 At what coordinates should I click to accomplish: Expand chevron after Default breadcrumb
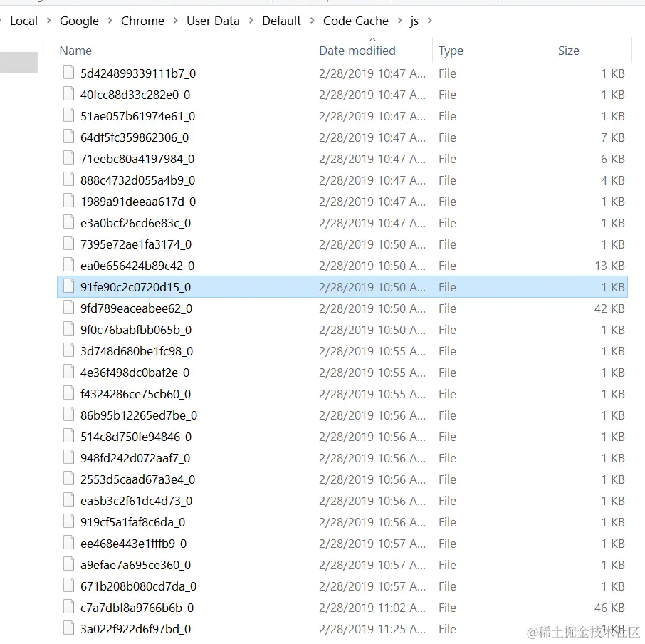(313, 21)
